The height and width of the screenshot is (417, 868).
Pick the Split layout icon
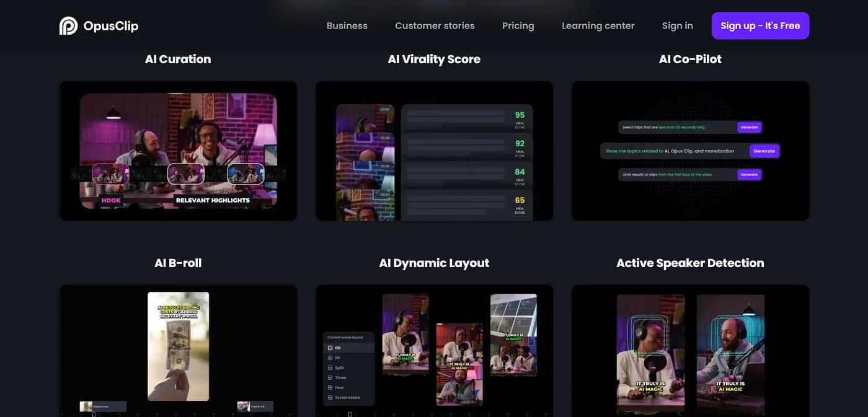point(330,368)
